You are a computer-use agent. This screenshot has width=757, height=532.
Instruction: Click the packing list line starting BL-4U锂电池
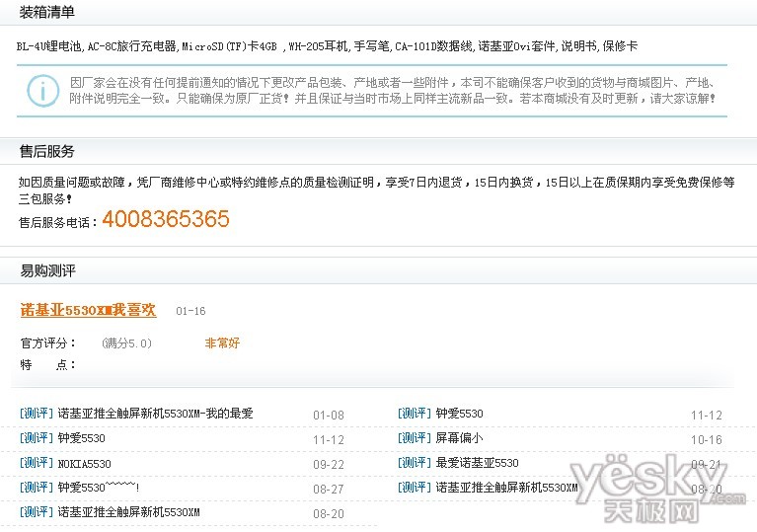pos(327,46)
